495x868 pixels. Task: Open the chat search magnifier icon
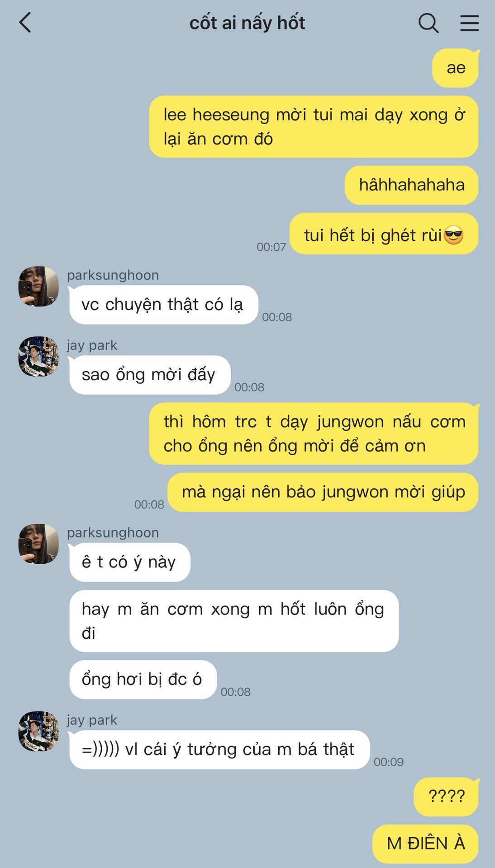428,23
